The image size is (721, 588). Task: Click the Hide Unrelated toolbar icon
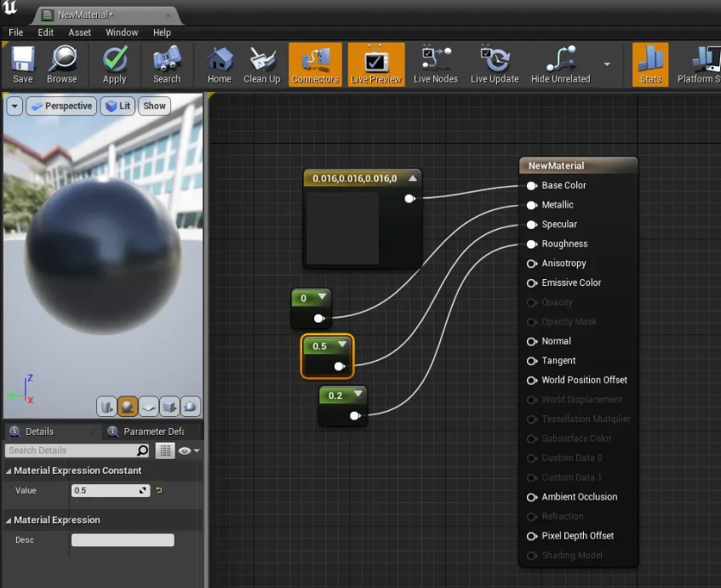click(x=560, y=65)
